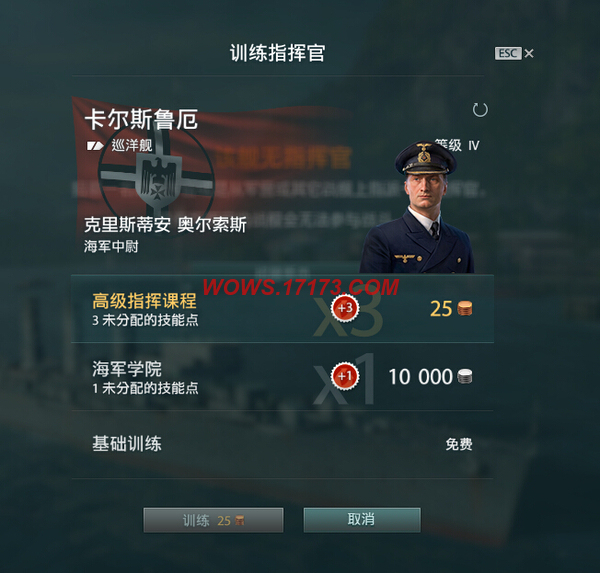This screenshot has width=600, height=573.
Task: Click commander name 克里斯蒂安 奥尔索斯
Action: click(x=165, y=225)
